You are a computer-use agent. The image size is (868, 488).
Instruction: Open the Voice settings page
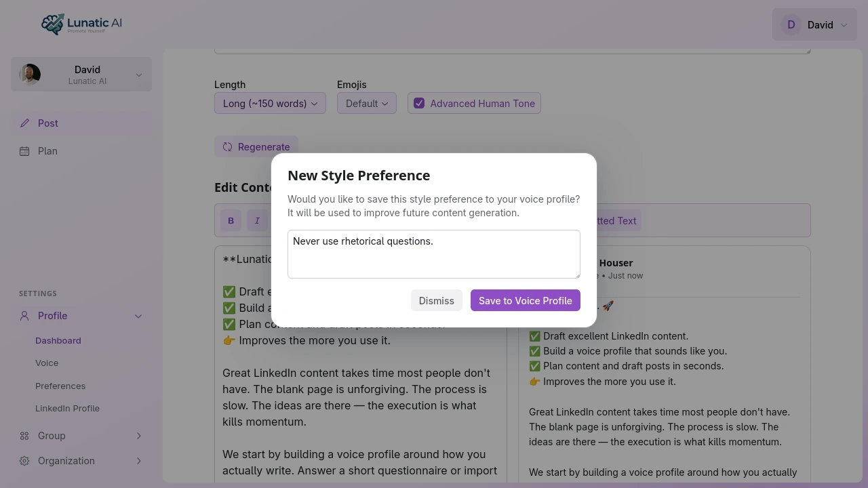47,363
